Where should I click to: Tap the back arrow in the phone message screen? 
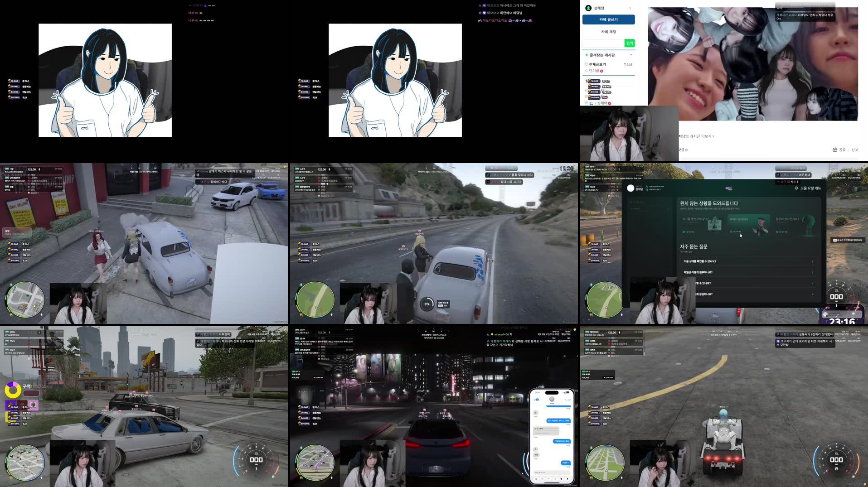click(x=535, y=400)
